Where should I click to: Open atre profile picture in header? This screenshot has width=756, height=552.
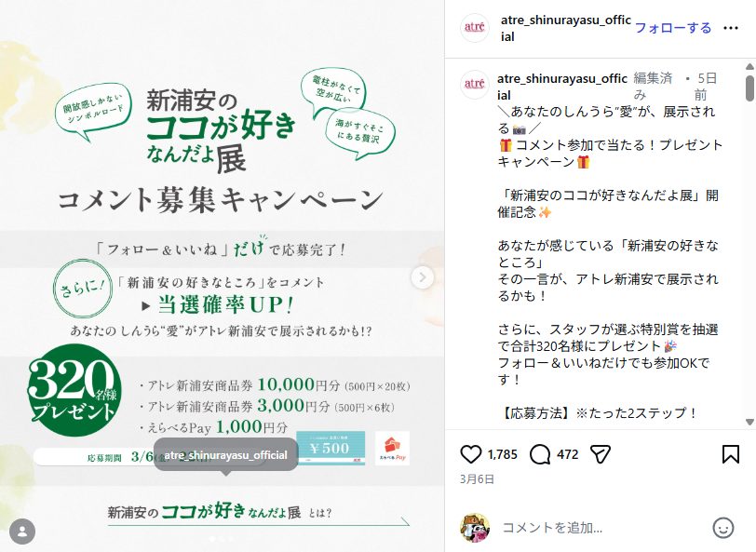tap(475, 28)
